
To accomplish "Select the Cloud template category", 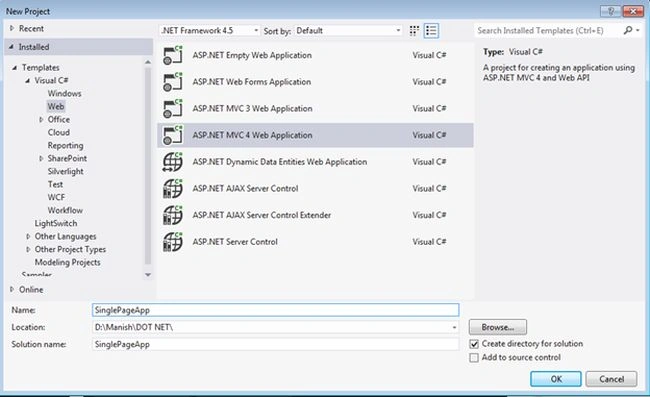I will [58, 133].
